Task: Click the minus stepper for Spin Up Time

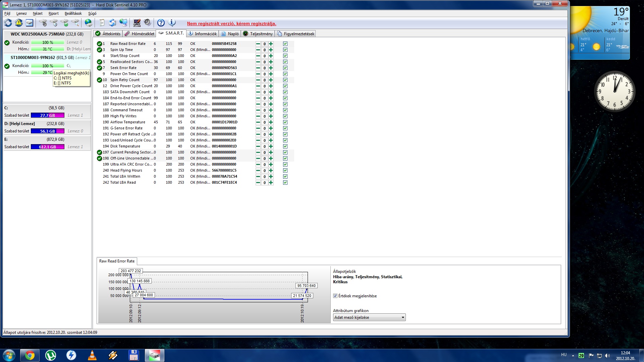Action: 258,50
